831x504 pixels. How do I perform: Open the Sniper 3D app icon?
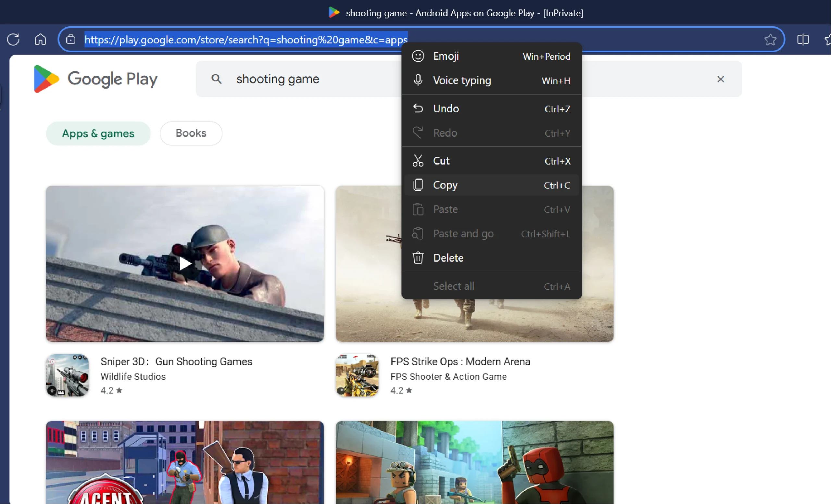[x=68, y=375]
